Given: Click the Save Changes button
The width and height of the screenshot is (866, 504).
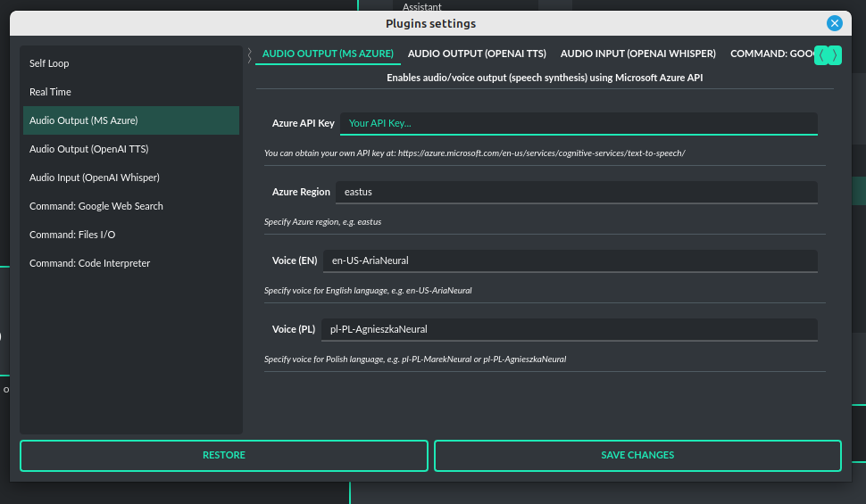Looking at the screenshot, I should pos(637,455).
